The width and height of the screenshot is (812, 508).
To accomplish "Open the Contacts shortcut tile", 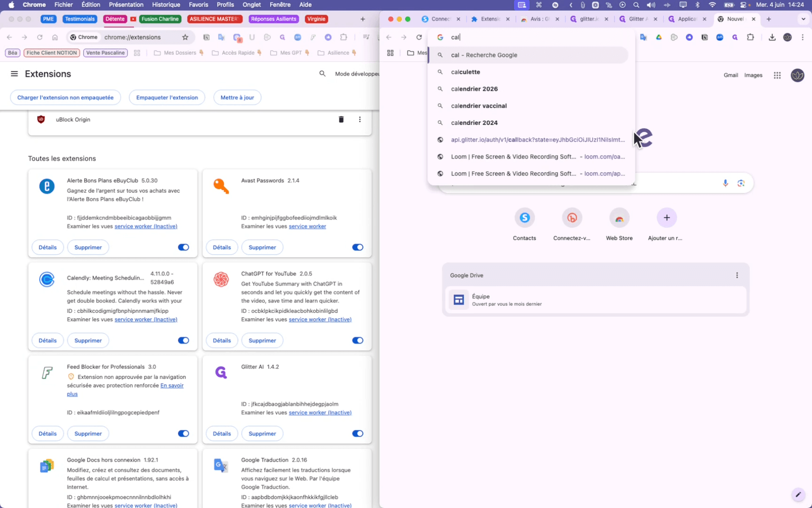I will (x=524, y=225).
